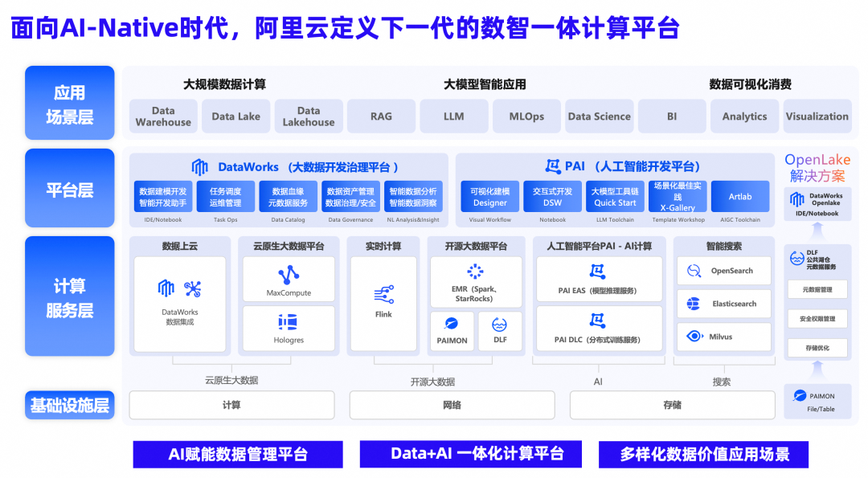Select the data integration node icon in 数据上云 card
The image size is (868, 478).
[x=193, y=288]
